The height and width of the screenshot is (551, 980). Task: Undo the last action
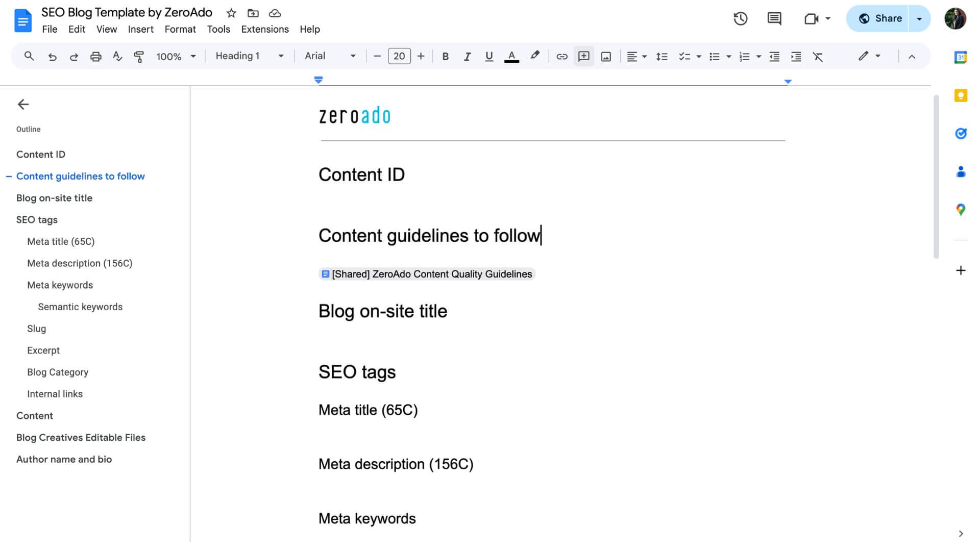coord(52,56)
